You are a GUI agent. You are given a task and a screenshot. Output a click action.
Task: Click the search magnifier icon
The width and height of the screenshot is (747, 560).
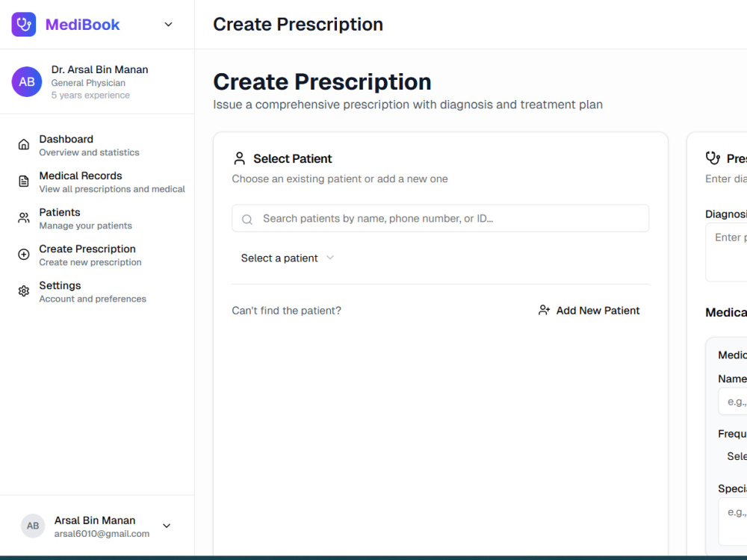(247, 219)
